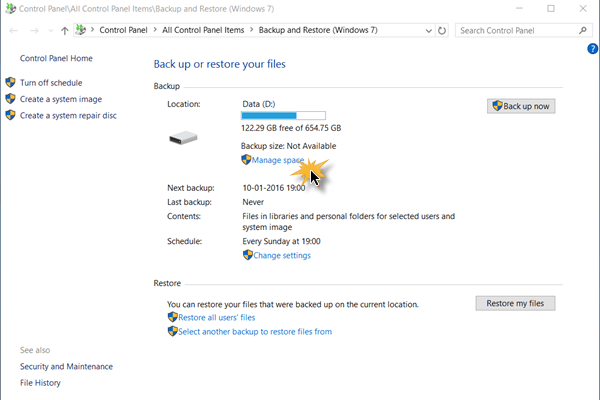Click the shield icon beside Manage space
Screen dimensions: 600x400
pos(246,160)
